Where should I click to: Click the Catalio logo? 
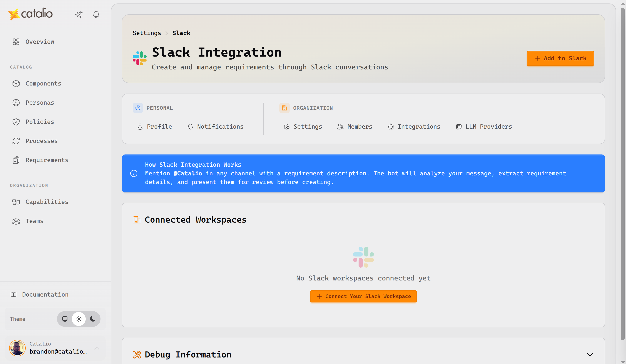[x=30, y=14]
